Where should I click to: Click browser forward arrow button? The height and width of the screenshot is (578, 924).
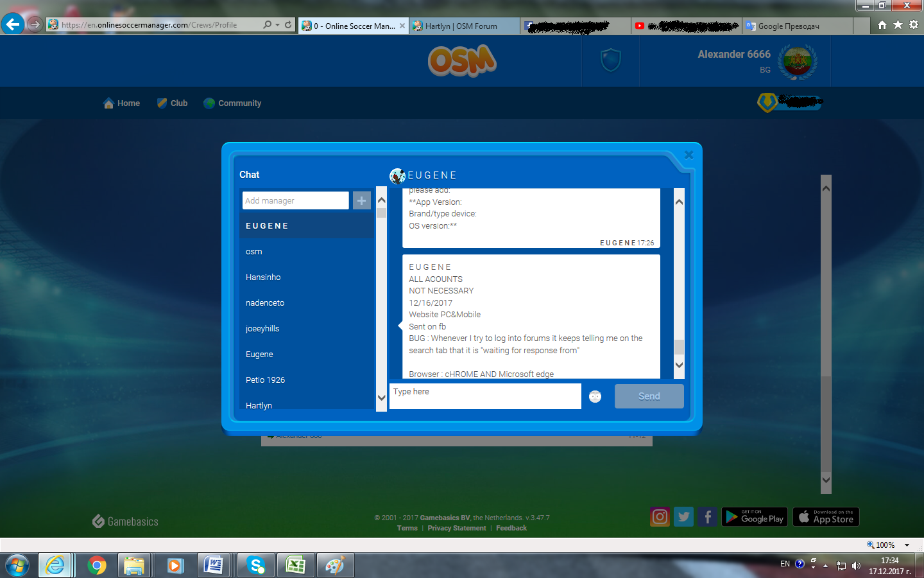click(35, 24)
